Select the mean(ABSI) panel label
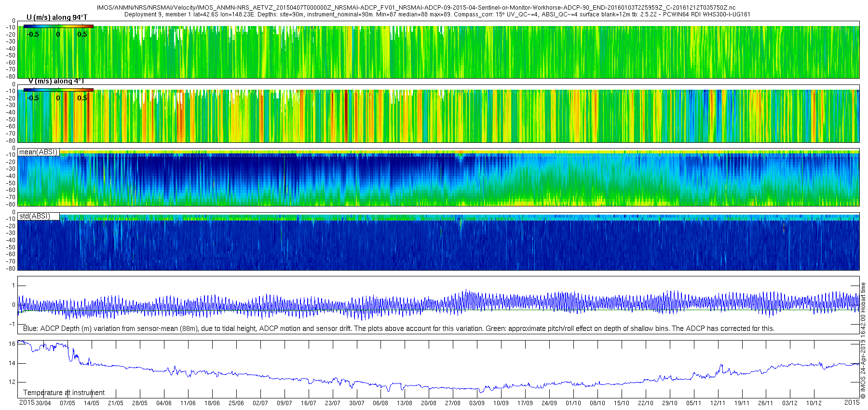This screenshot has width=868, height=410. coord(38,152)
